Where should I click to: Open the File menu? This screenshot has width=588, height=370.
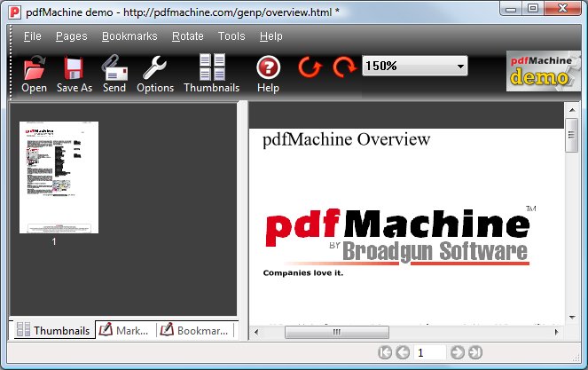pos(32,36)
